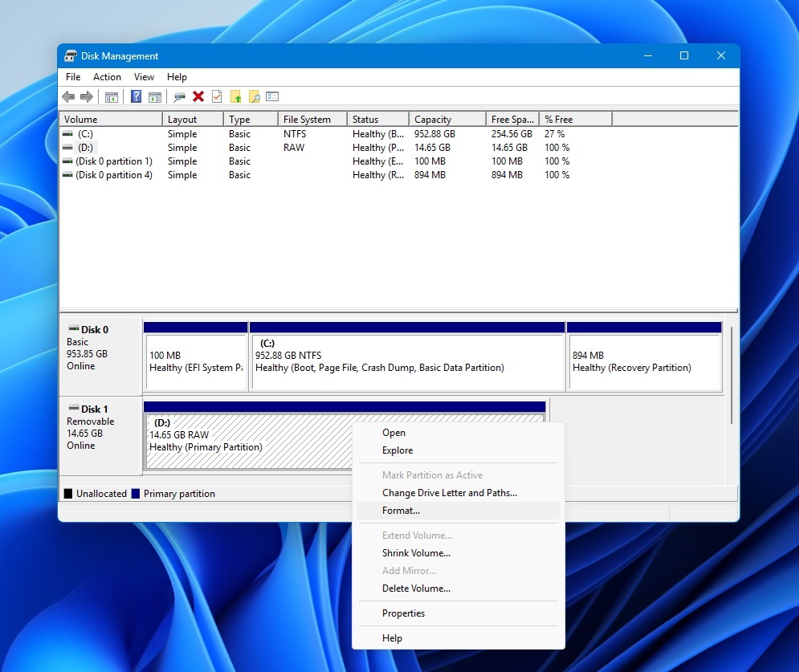Click the Back arrow in the toolbar
This screenshot has width=799, height=672.
coord(68,96)
